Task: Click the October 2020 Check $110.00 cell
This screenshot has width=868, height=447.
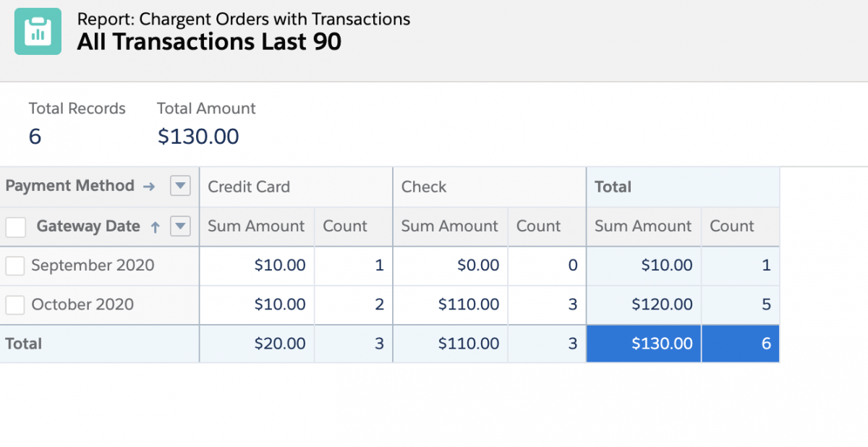Action: pos(469,305)
